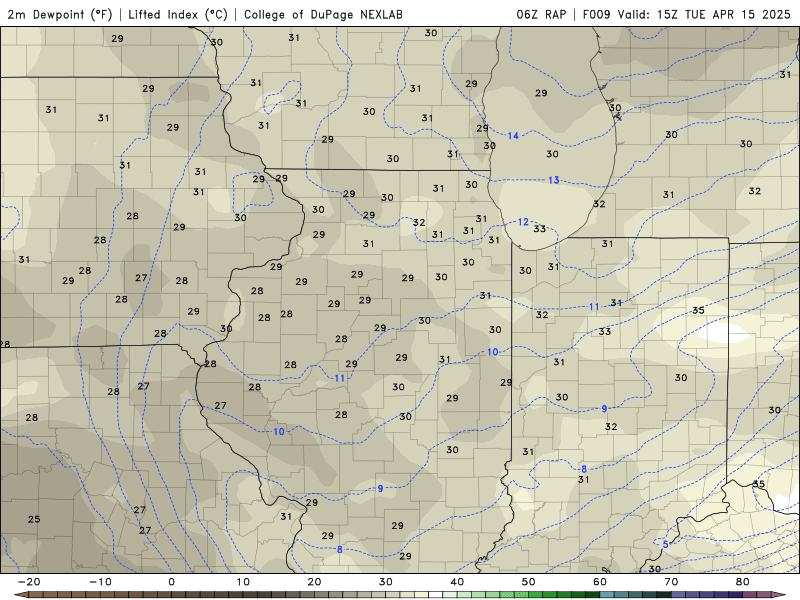800x600 pixels.
Task: Click the 40 label on the color scale
Action: [457, 582]
